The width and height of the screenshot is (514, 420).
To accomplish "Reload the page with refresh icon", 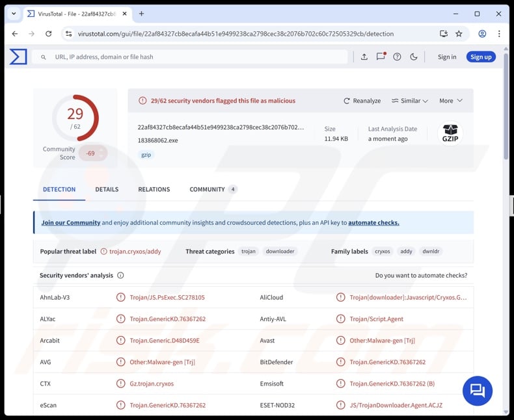I will pos(49,33).
